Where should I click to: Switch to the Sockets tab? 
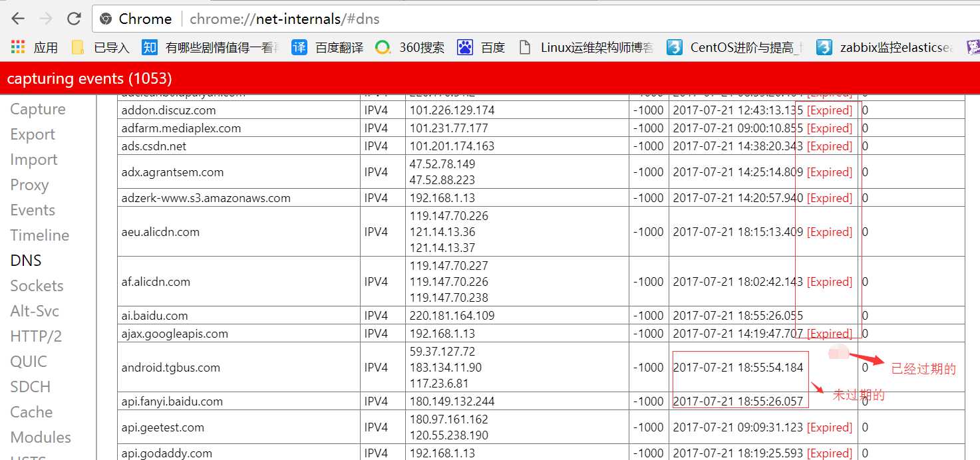coord(37,286)
